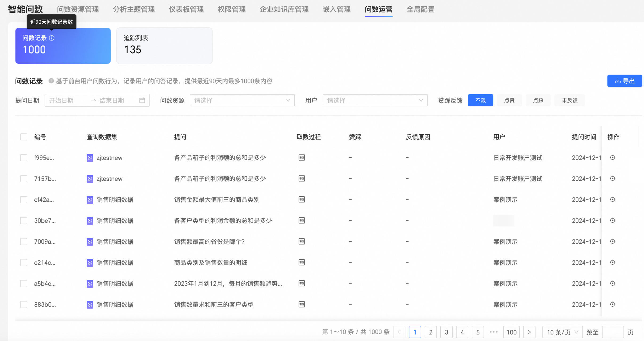Go to next page arrow in pagination
Image resolution: width=644 pixels, height=341 pixels.
tap(529, 332)
